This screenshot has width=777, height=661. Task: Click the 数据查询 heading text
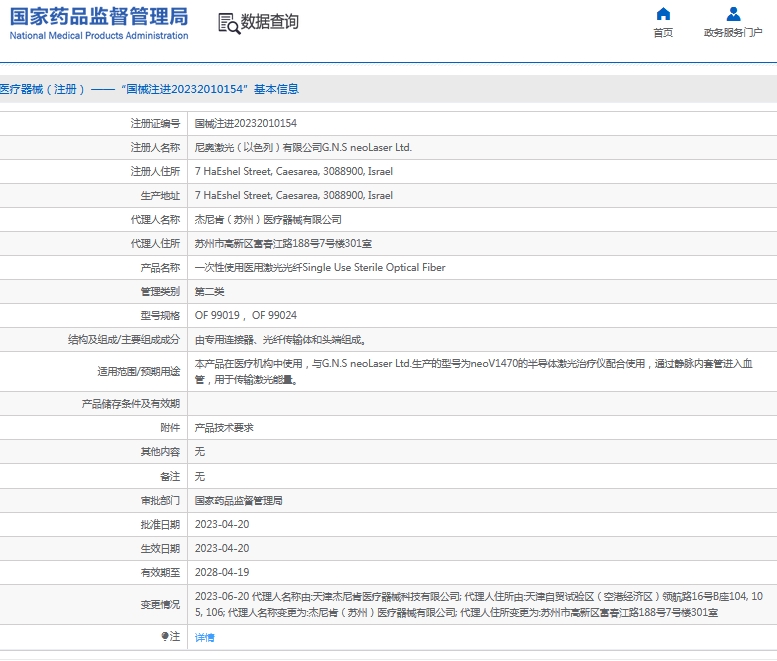pos(270,22)
